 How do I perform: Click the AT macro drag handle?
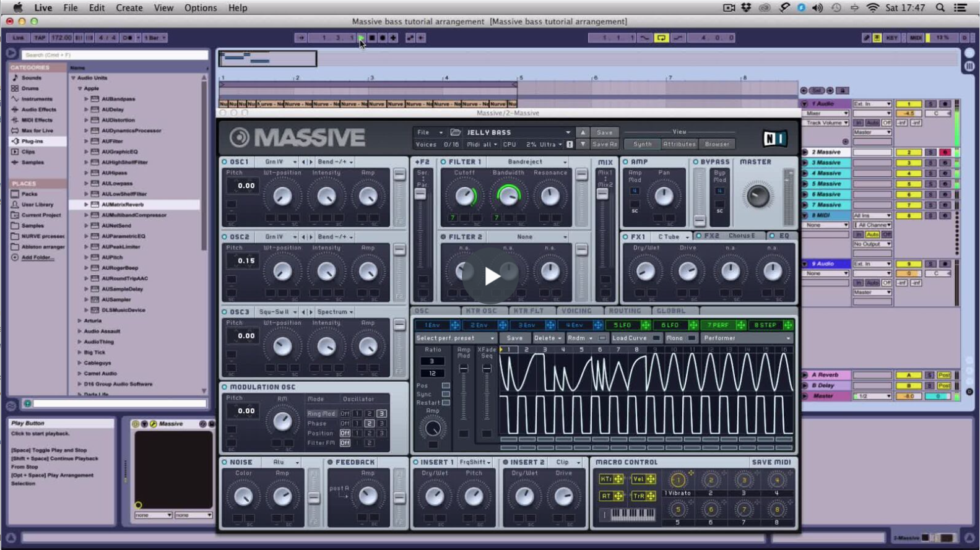point(618,496)
